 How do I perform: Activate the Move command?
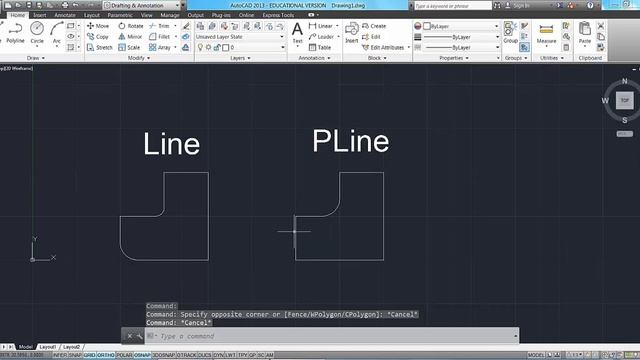click(98, 26)
